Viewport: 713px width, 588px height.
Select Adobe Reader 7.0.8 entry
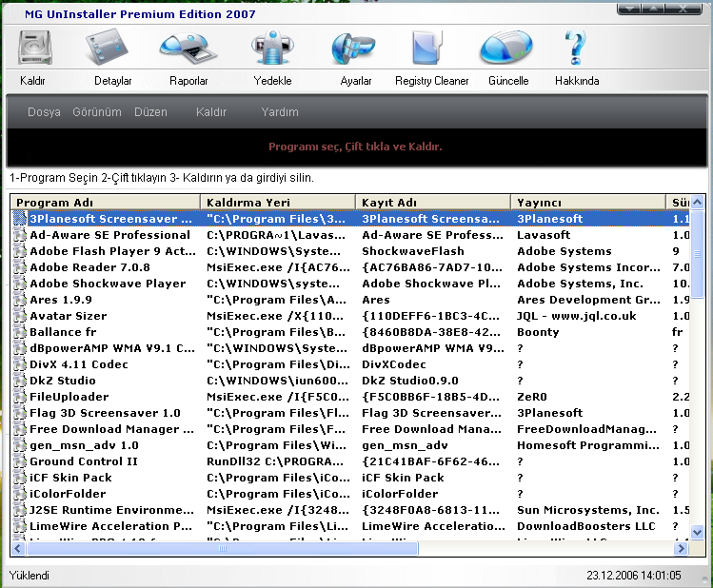click(x=350, y=267)
